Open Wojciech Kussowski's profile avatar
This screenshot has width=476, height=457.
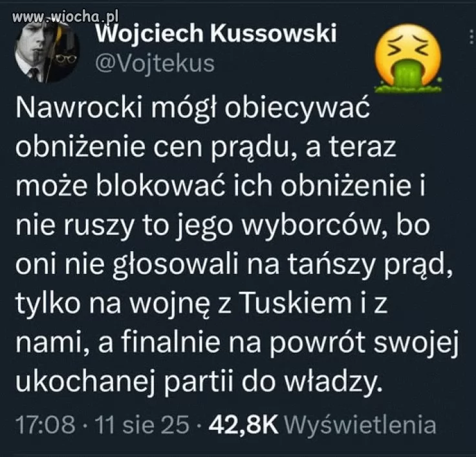tap(46, 51)
